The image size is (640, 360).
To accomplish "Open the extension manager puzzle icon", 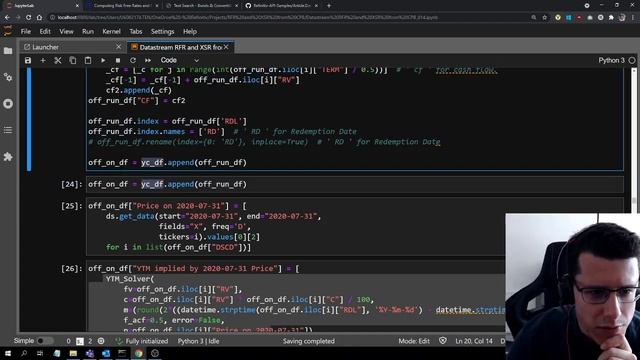I will [8, 157].
